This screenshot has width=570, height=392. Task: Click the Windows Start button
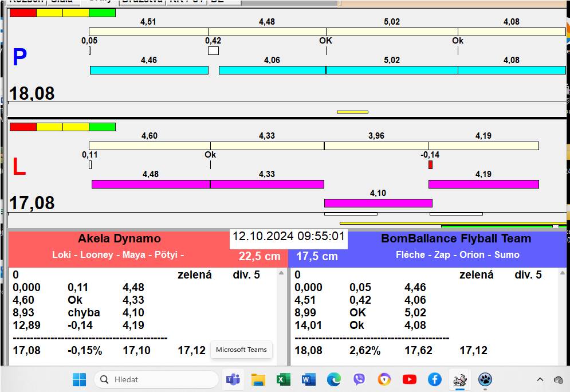[79, 379]
